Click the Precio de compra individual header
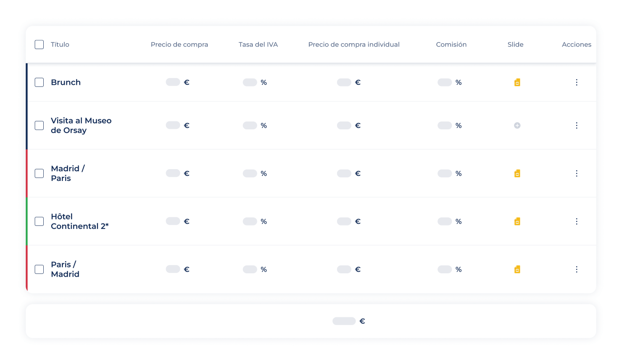Screen dimensions: 622x364 [354, 45]
